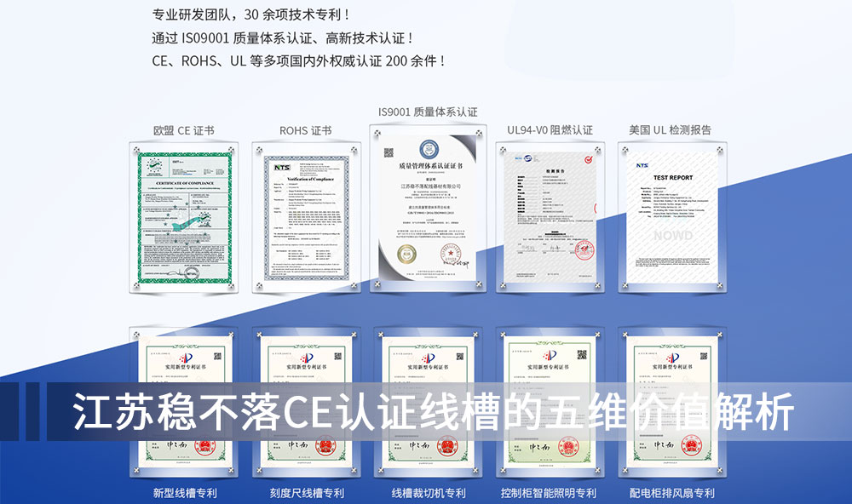
Task: Click the ROHS certificate thumbnail
Action: point(305,218)
